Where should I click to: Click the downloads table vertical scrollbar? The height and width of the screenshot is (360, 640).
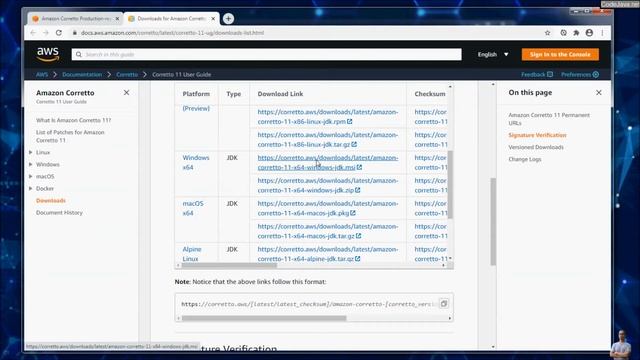(x=451, y=184)
